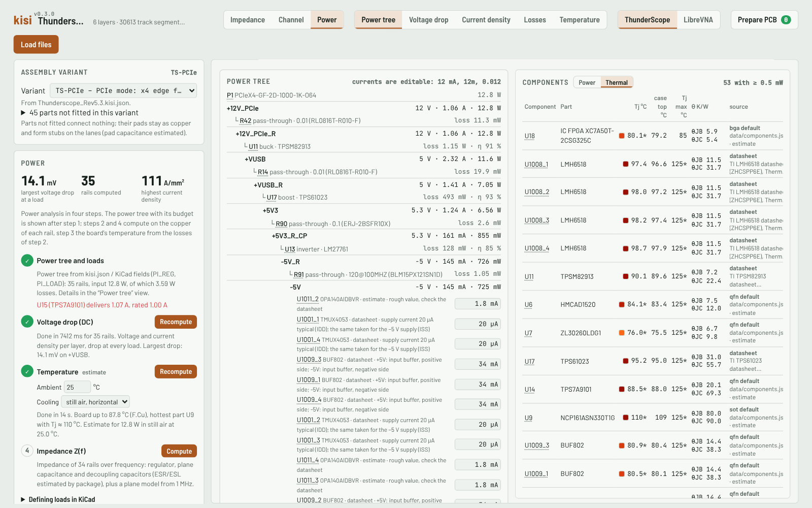The image size is (812, 508).
Task: Switch to the Channel tab
Action: point(291,20)
